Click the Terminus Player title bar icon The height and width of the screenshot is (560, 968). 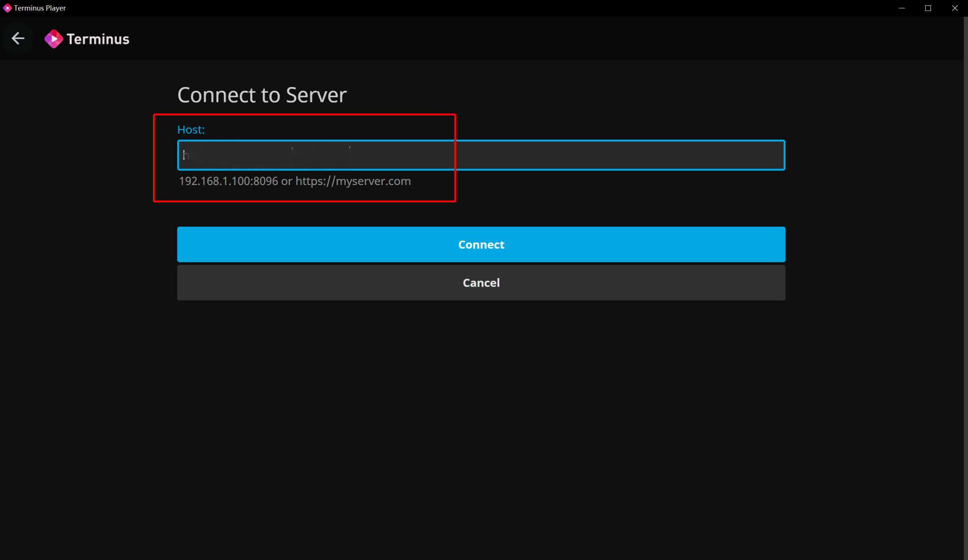(x=7, y=8)
